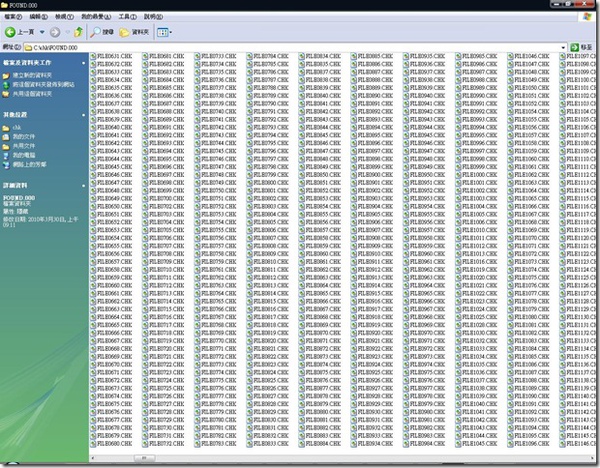Click the publish-folder-to-web link
Screen dimensions: 600x468
tap(44, 85)
